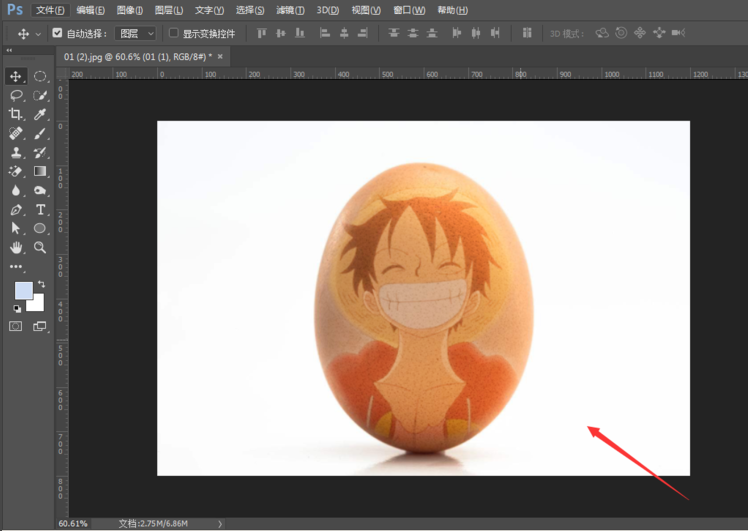The width and height of the screenshot is (748, 531).
Task: Select the Brush tool
Action: [x=40, y=133]
